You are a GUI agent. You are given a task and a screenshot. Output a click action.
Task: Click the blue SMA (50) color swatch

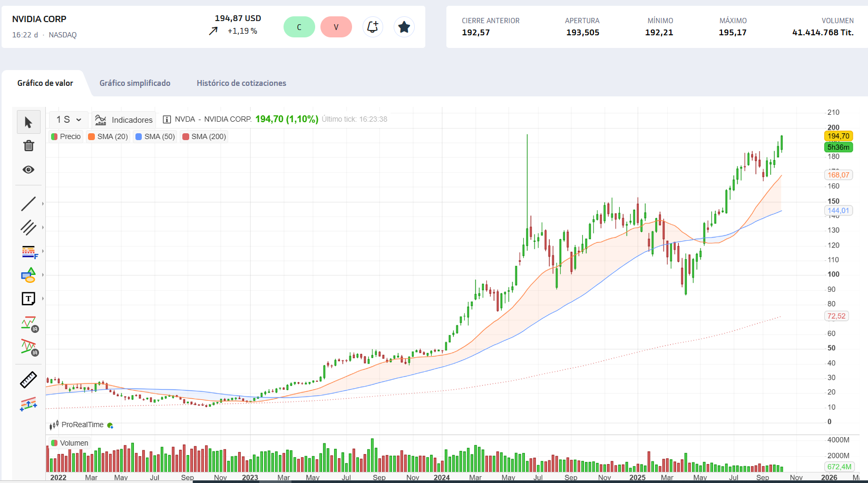[x=139, y=136]
